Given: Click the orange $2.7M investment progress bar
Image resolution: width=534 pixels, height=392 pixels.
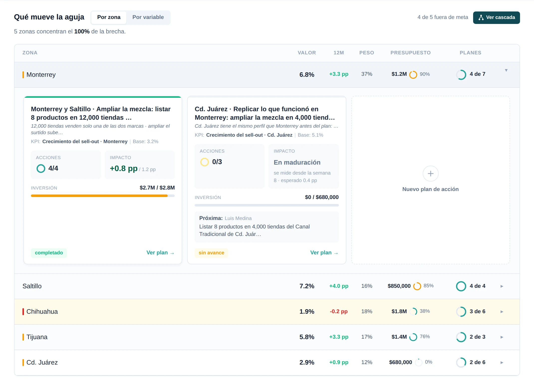Looking at the screenshot, I should [103, 196].
